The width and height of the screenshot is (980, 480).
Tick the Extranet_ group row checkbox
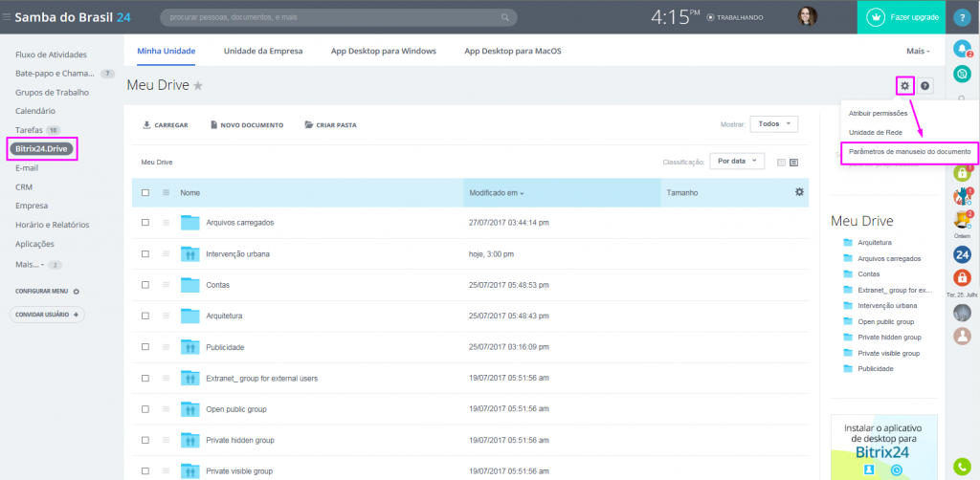tap(145, 378)
